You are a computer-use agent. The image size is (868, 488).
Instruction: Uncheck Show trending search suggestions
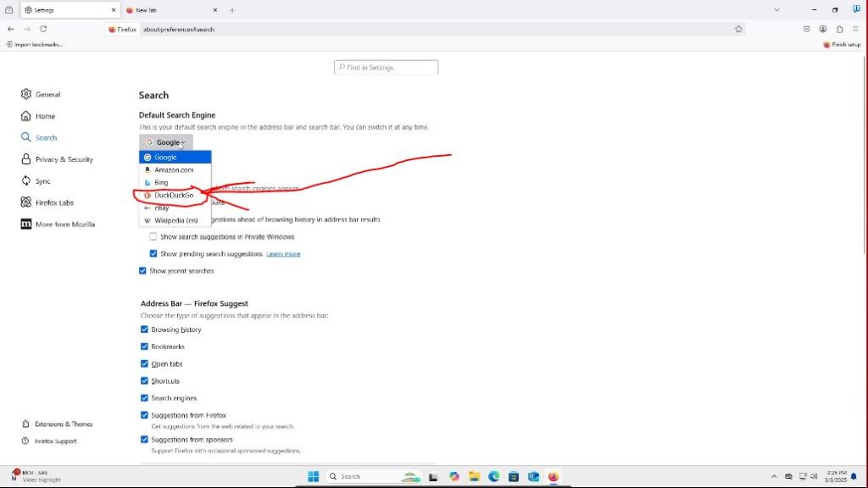153,253
